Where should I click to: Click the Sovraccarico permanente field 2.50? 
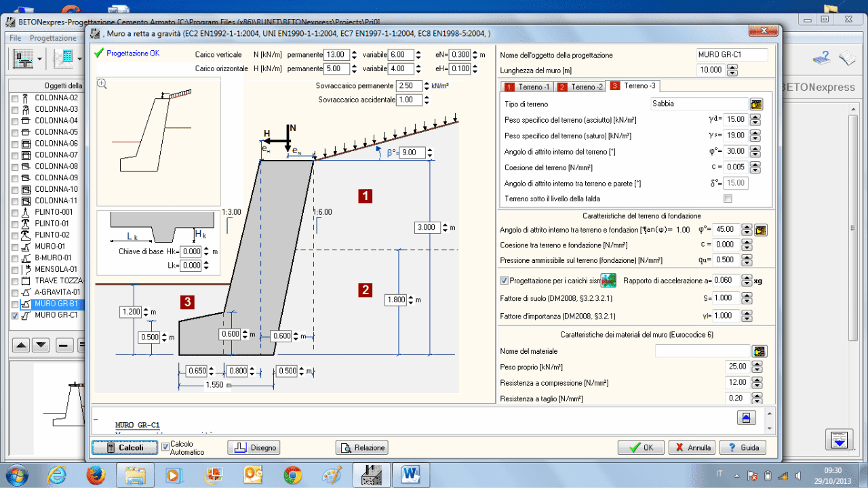[x=409, y=86]
